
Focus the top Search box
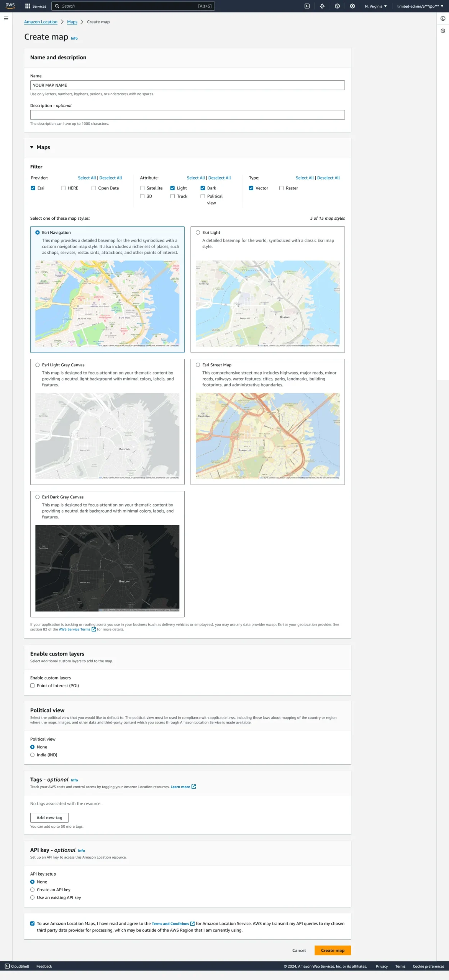pos(133,6)
